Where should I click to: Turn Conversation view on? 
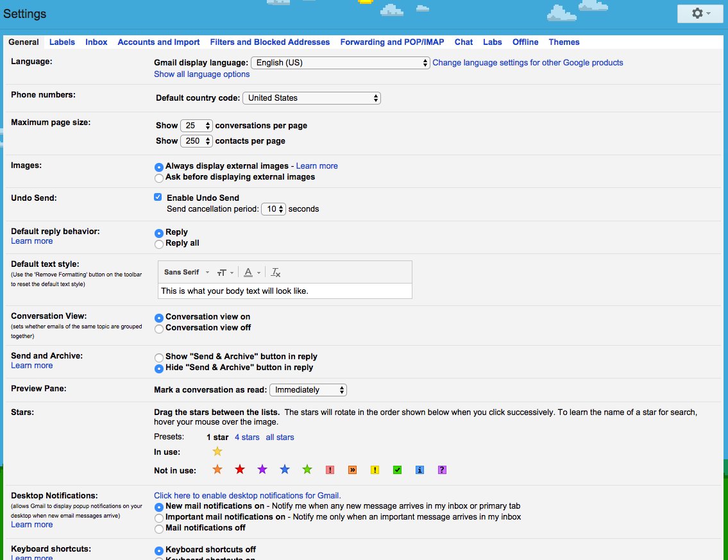tap(159, 318)
